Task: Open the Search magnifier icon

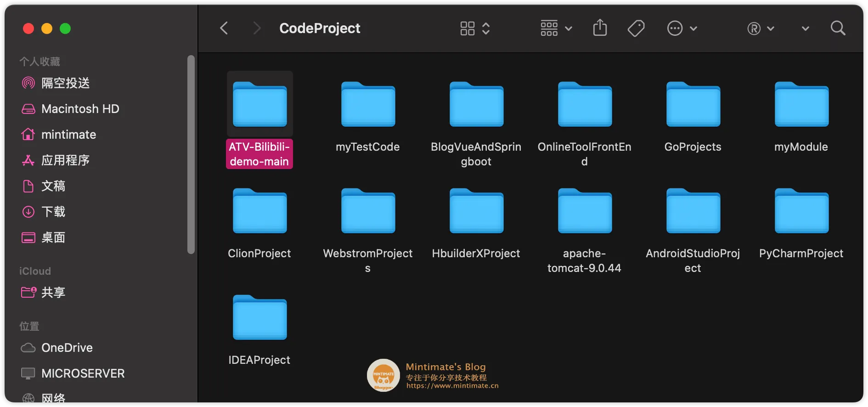Action: [838, 28]
